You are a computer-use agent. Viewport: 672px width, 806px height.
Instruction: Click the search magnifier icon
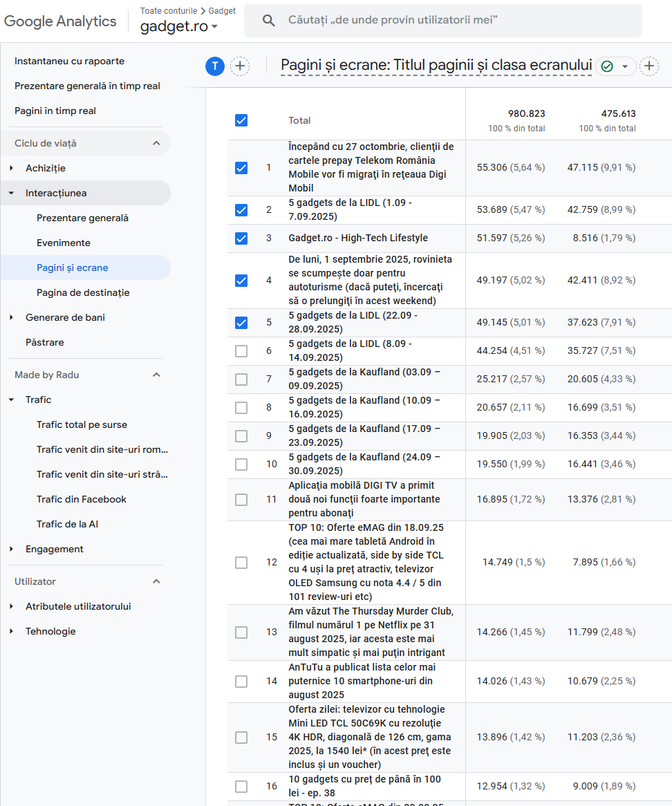coord(269,20)
